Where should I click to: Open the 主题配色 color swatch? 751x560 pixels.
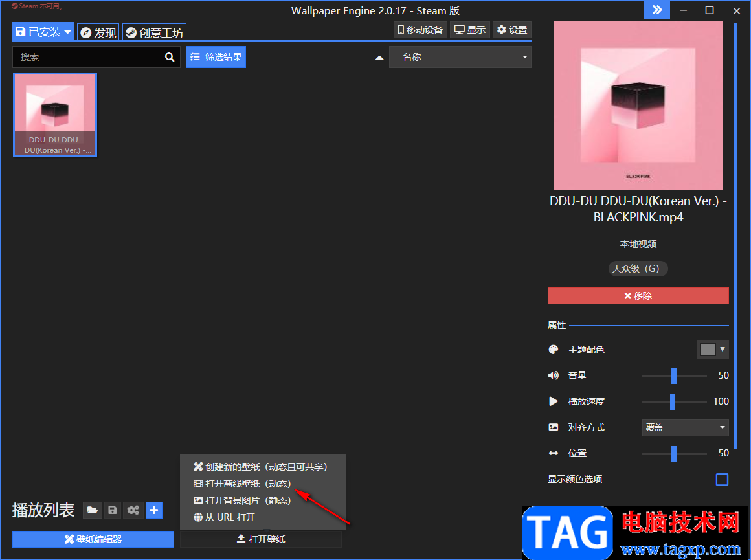712,350
